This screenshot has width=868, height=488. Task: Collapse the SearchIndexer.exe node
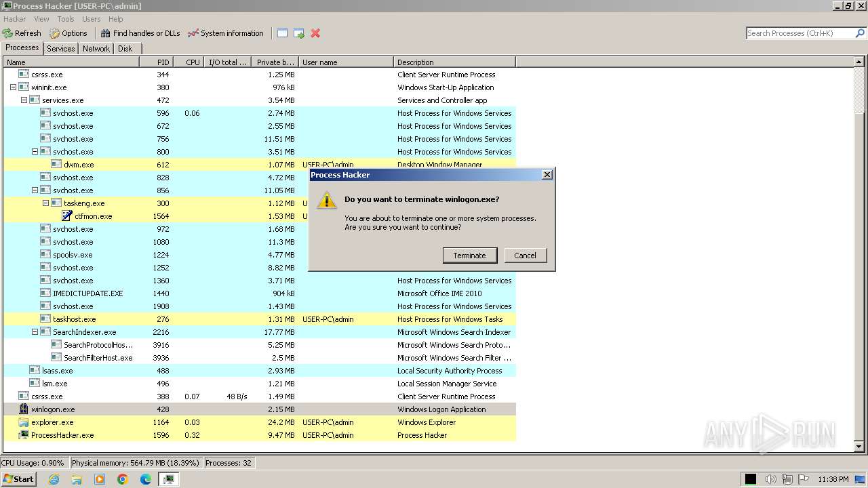35,332
